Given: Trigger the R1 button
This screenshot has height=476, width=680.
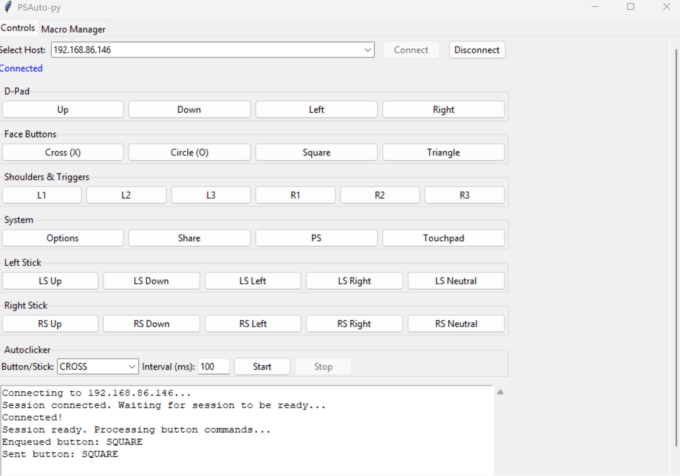Looking at the screenshot, I should tap(295, 195).
